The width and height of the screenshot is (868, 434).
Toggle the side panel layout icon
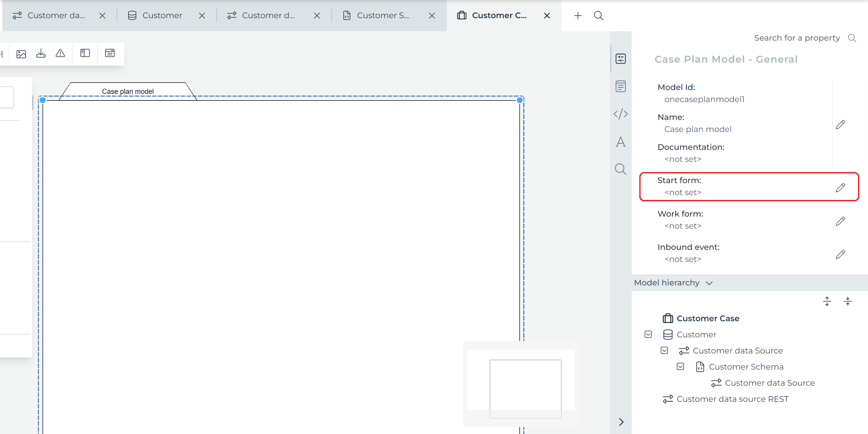pos(85,53)
